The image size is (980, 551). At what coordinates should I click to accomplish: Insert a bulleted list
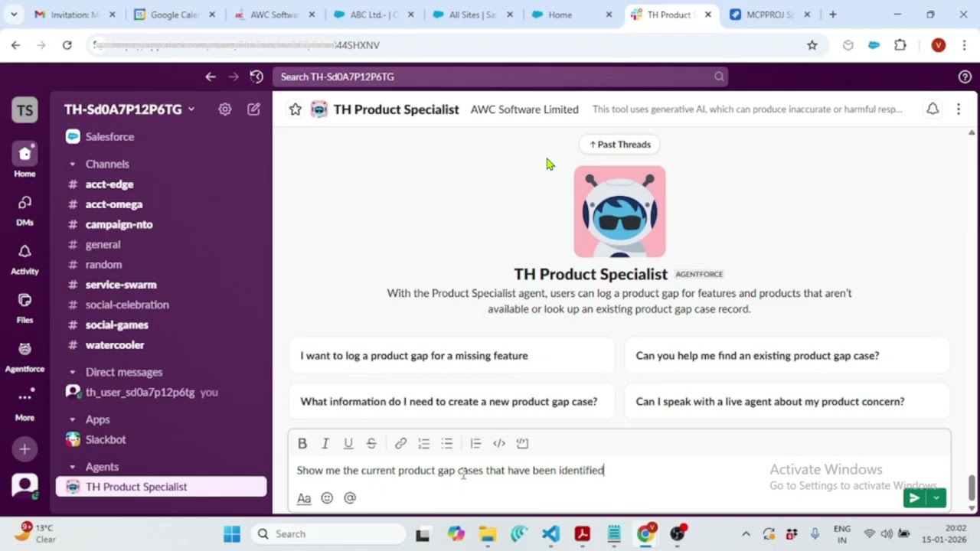click(x=447, y=443)
